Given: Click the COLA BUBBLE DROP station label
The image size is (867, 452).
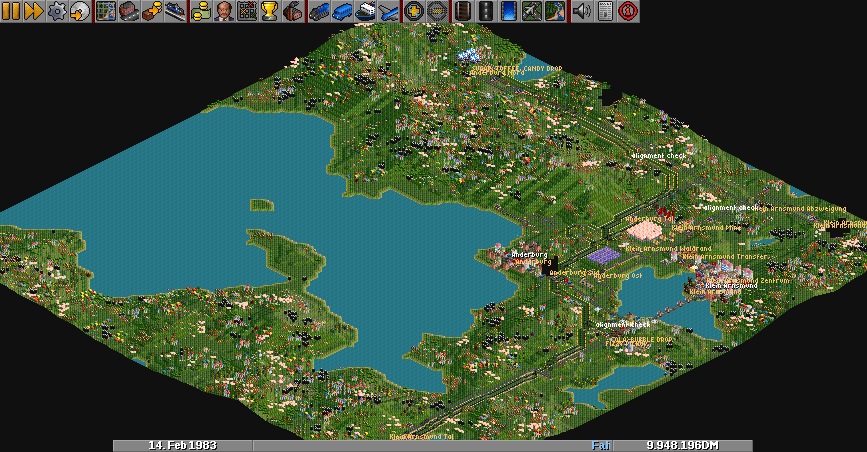Looking at the screenshot, I should point(641,339).
